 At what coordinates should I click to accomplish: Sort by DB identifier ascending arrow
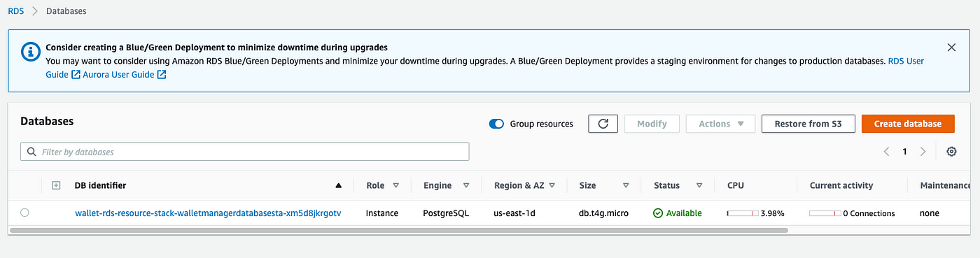tap(339, 185)
